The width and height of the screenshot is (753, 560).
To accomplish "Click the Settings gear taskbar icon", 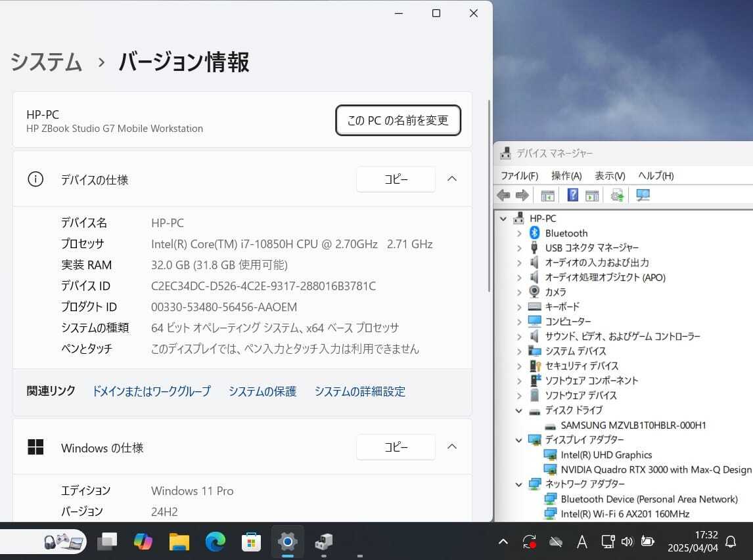I will pos(287,542).
